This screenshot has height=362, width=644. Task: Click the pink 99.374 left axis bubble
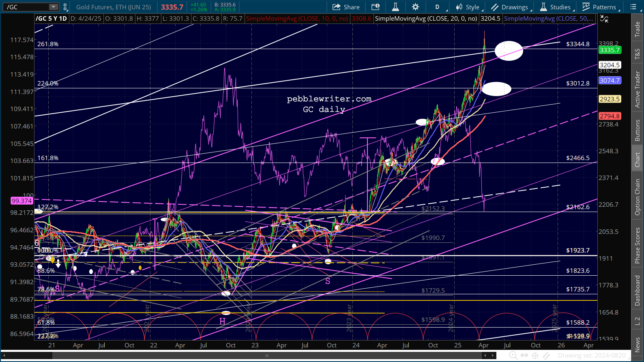pyautogui.click(x=21, y=201)
